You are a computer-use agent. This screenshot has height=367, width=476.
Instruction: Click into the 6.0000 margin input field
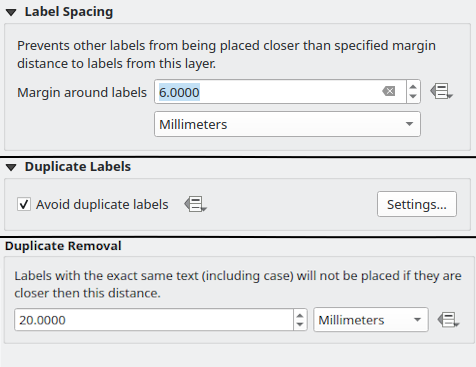268,91
